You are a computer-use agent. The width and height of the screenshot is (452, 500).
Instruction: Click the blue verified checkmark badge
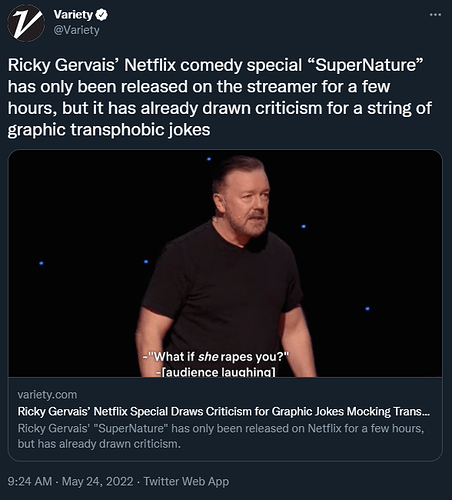click(102, 15)
